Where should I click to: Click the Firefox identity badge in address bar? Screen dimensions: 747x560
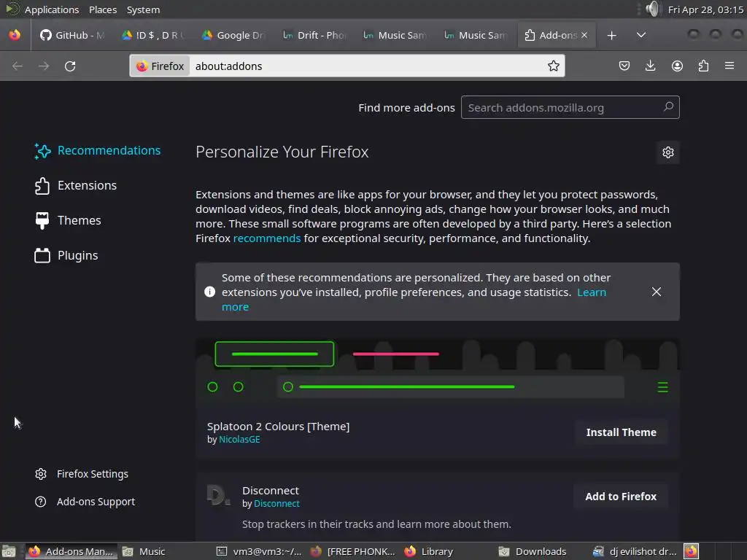click(160, 66)
